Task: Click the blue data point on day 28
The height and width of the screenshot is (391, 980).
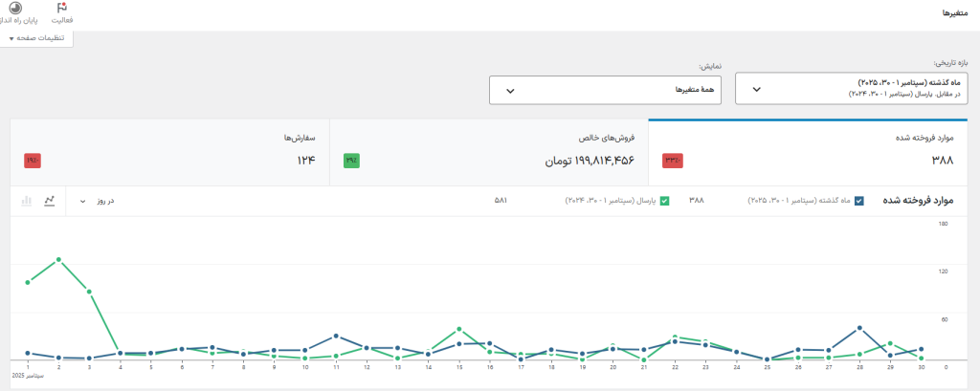Action: pos(860,328)
